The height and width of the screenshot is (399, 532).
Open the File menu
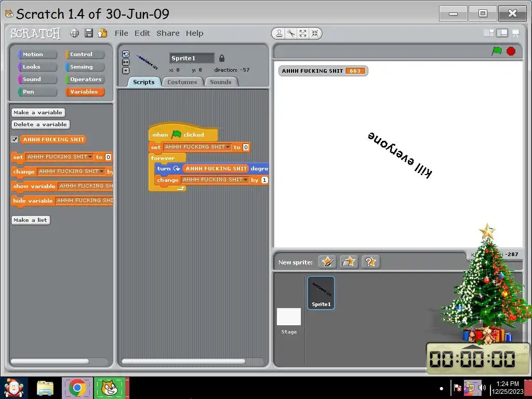point(121,33)
